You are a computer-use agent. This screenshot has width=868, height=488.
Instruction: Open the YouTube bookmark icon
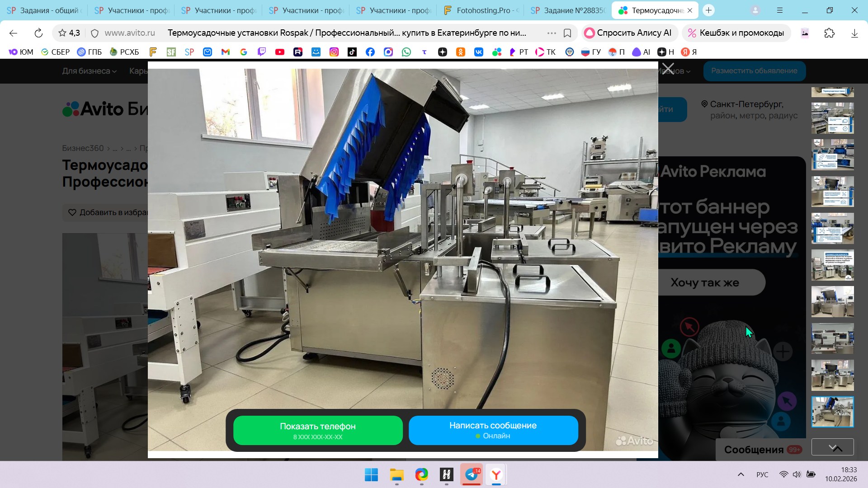coord(280,52)
